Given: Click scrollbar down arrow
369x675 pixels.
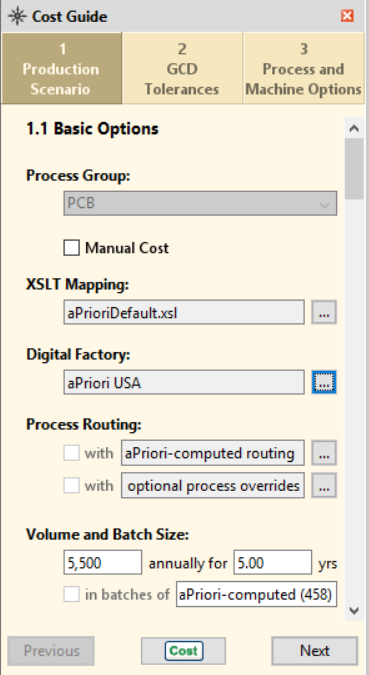Looking at the screenshot, I should (354, 610).
